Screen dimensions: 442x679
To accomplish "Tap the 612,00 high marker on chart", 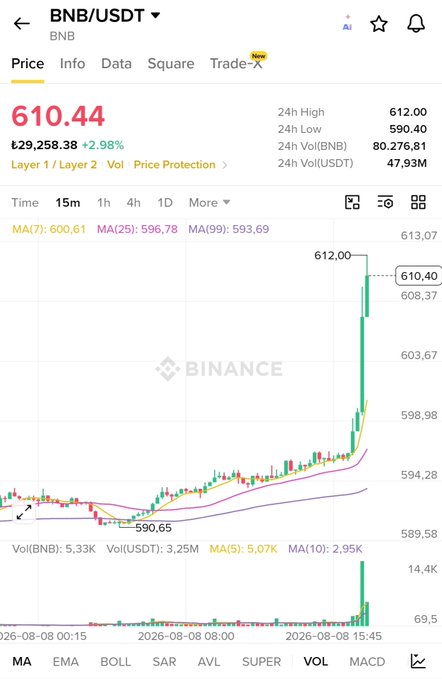I will pos(332,255).
